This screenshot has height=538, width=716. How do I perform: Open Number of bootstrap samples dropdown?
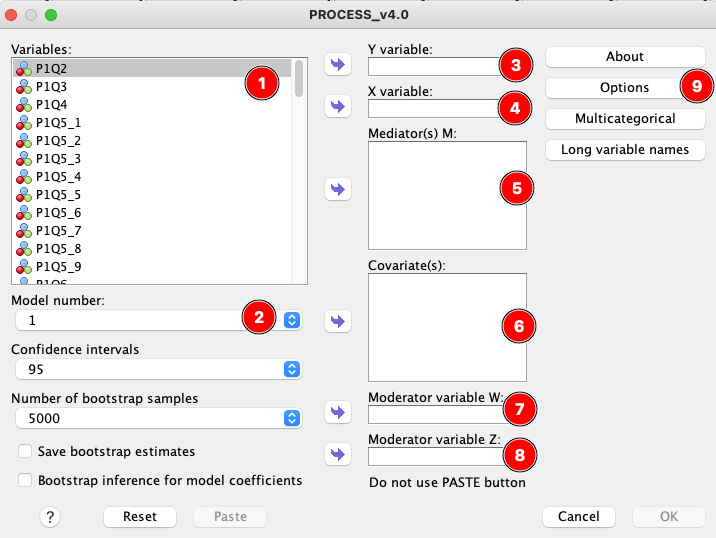[292, 418]
